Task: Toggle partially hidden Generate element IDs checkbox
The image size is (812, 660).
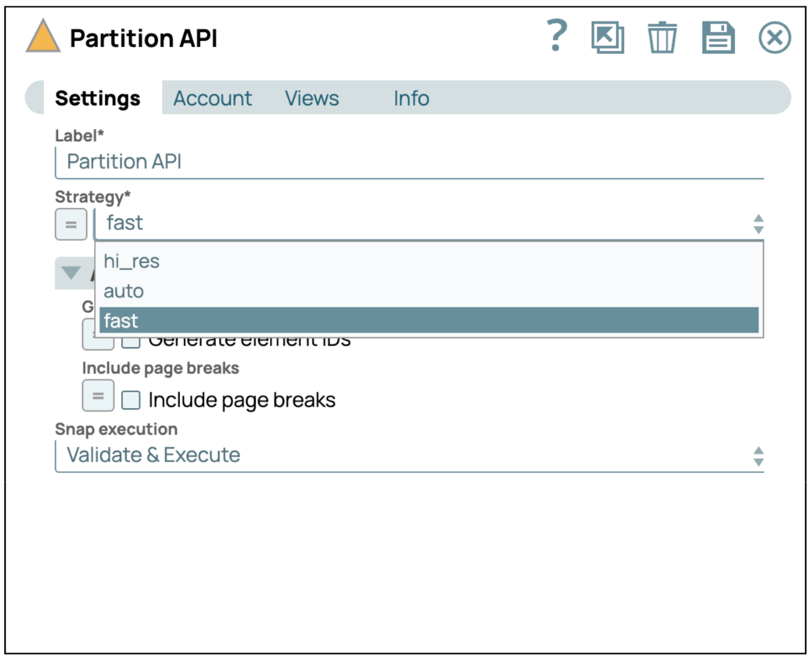Action: [131, 343]
